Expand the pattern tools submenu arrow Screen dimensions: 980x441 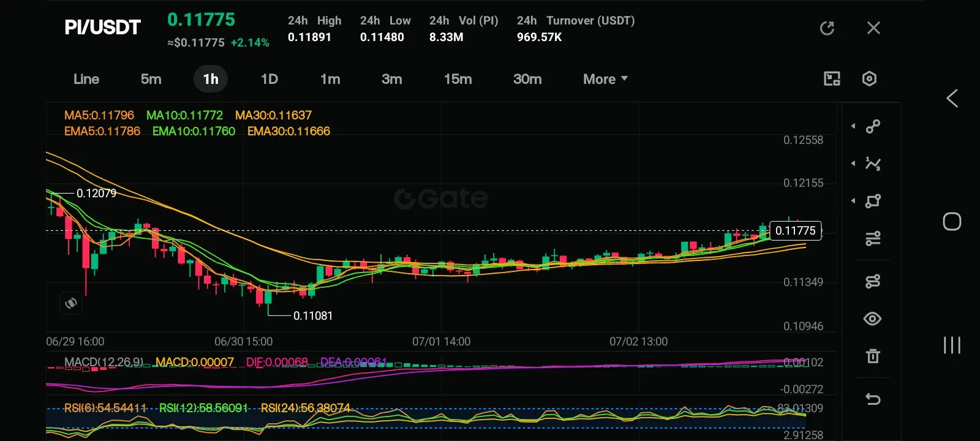click(x=853, y=164)
